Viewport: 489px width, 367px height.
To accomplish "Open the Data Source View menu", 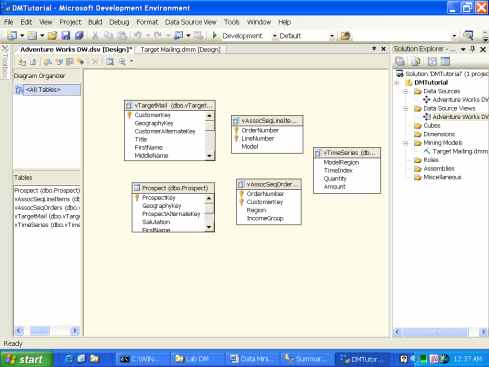I will (x=190, y=22).
